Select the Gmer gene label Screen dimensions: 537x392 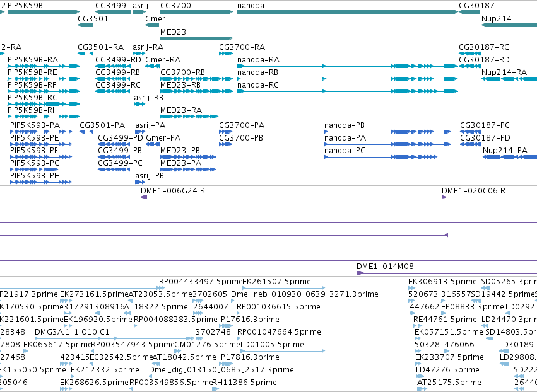155,18
